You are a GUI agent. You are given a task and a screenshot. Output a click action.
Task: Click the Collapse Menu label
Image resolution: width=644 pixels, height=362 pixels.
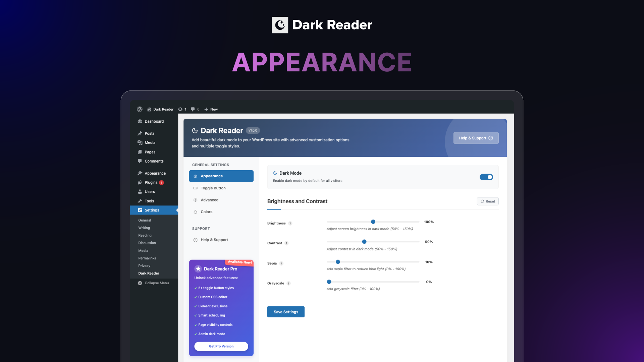(x=157, y=283)
